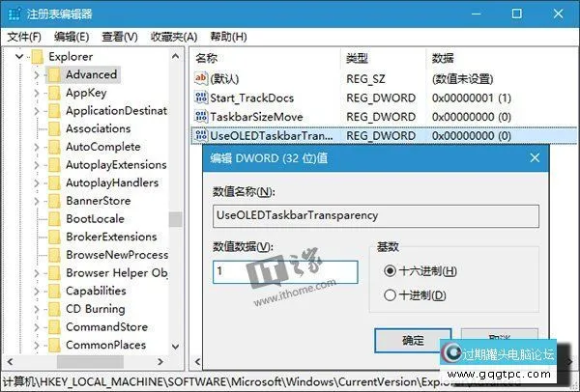Select the 十六进制(H) hexadecimal radio button
Viewport: 580px width, 392px height.
coord(390,271)
